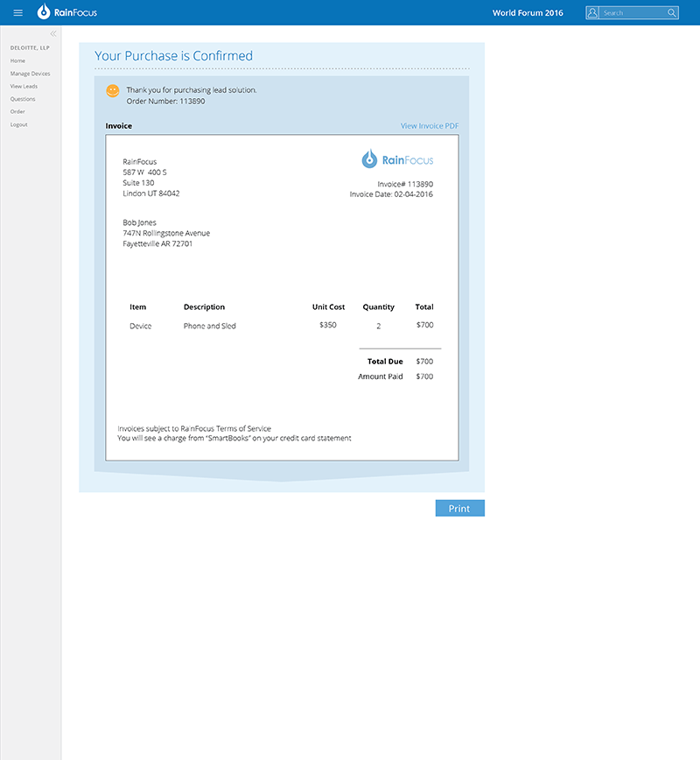
Task: Click the Suite 130 text
Action: point(138,183)
